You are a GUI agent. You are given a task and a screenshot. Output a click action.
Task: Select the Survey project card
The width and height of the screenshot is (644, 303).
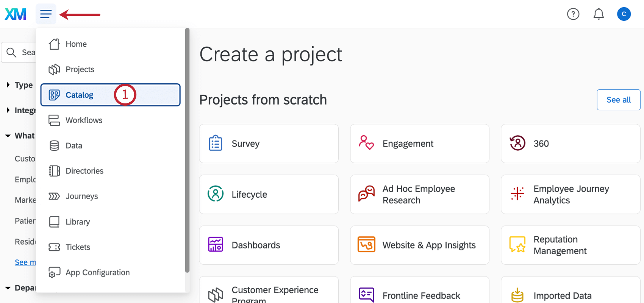tap(269, 144)
